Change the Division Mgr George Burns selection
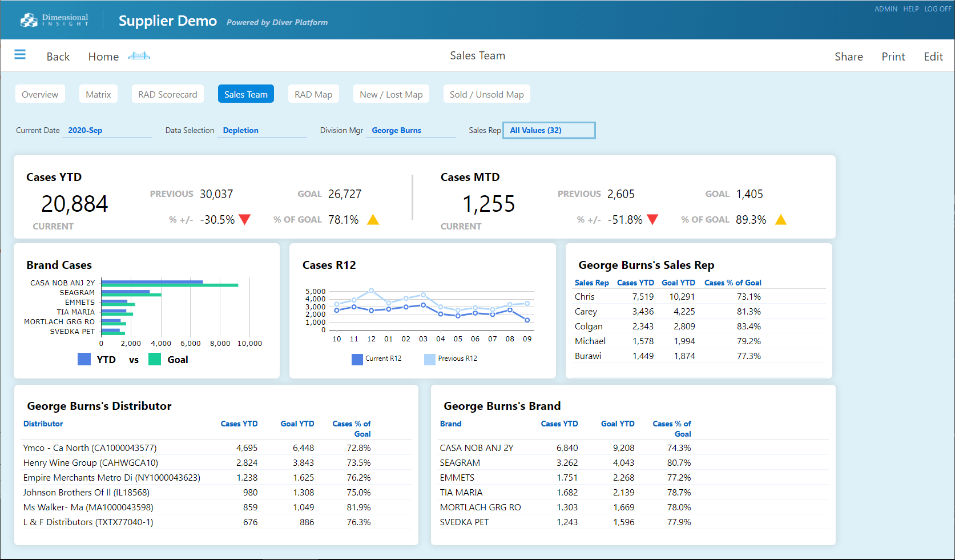Screen dimensions: 955x560 tap(410, 131)
